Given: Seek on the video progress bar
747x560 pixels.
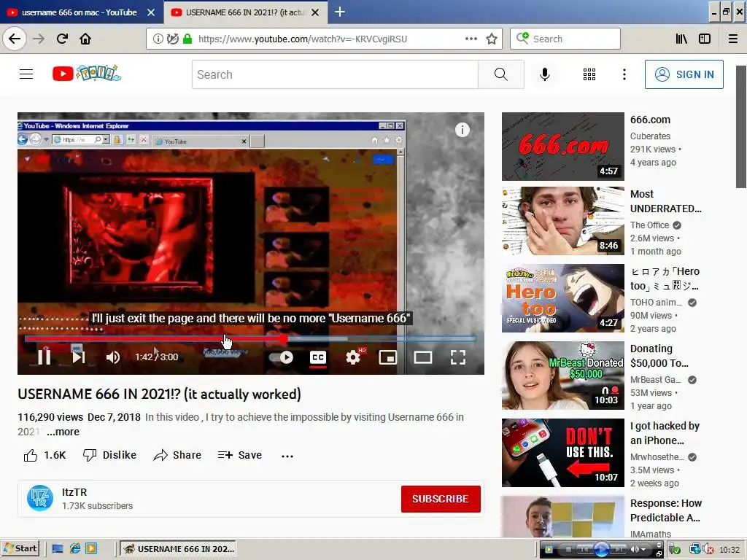Looking at the screenshot, I should (251, 338).
